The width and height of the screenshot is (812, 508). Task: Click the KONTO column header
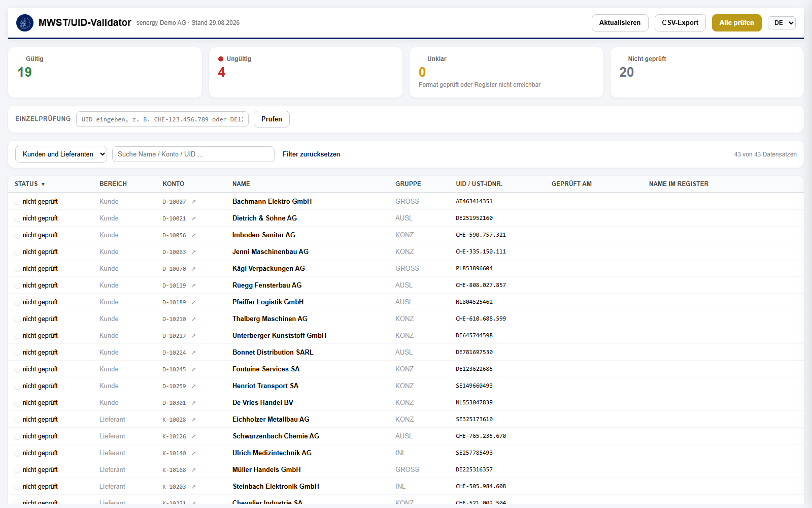click(x=174, y=184)
